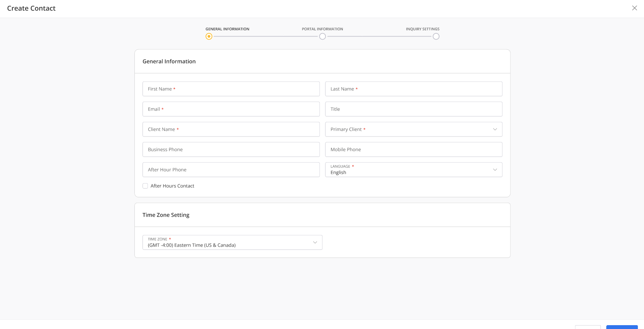Tick the After Hours Contact checkbox
Viewport: 644px width, 329px height.
point(145,186)
